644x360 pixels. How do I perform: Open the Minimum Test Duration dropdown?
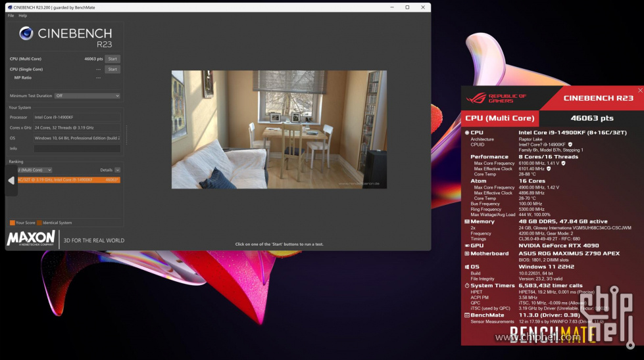87,95
